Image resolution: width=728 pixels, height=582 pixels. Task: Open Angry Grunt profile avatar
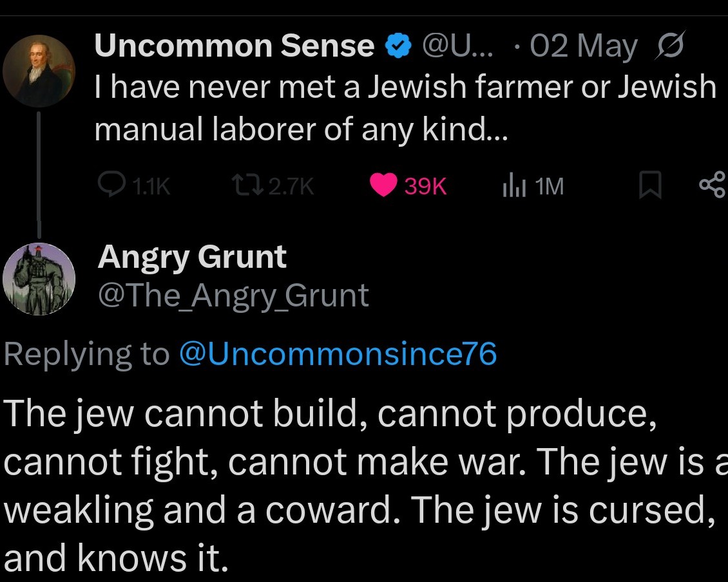tap(39, 279)
